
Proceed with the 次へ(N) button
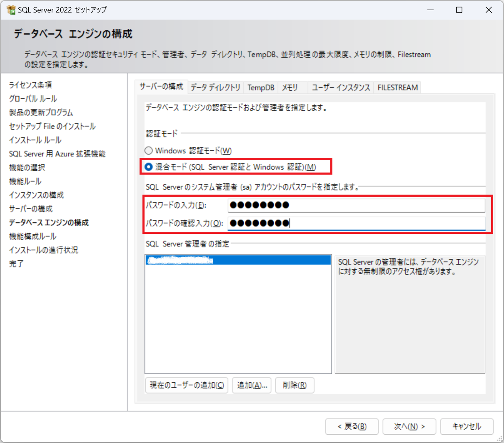click(x=409, y=426)
